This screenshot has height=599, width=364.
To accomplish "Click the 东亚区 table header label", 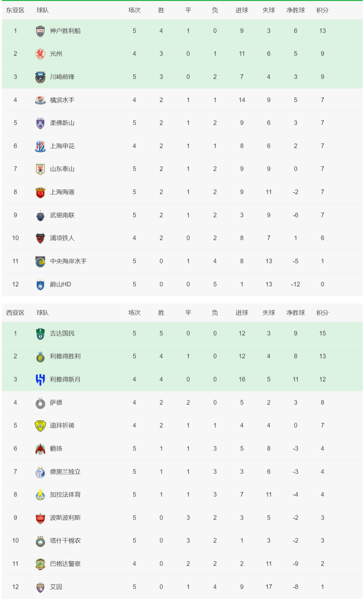I will click(x=15, y=10).
